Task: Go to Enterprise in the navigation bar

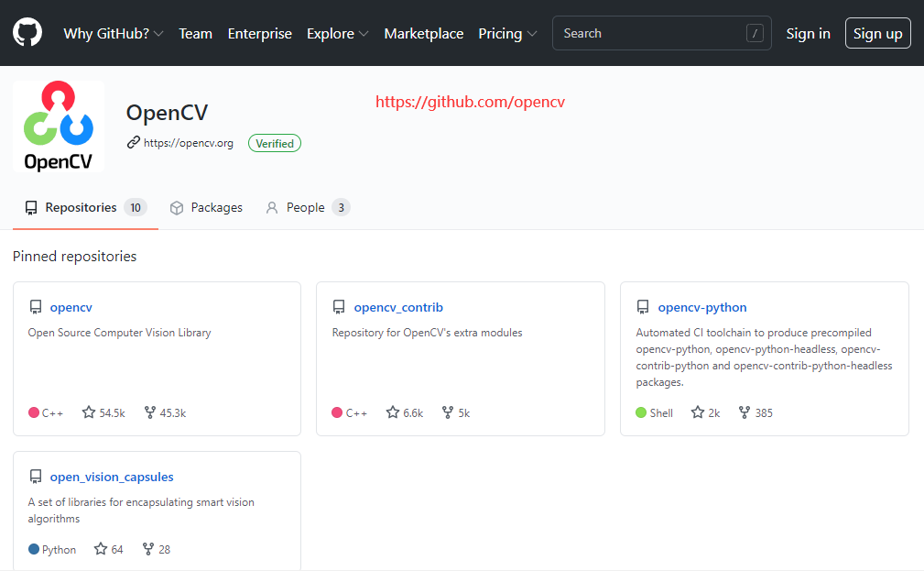Action: 260,34
